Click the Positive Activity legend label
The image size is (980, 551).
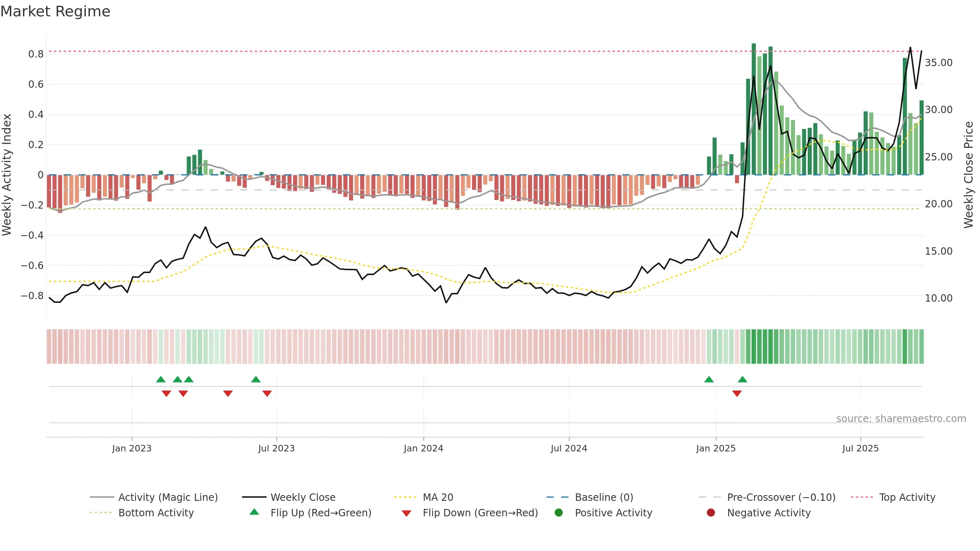613,513
